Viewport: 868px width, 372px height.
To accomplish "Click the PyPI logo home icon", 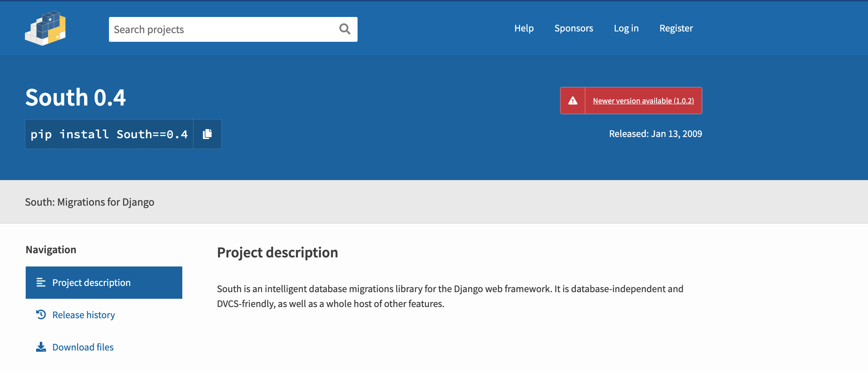I will [45, 28].
